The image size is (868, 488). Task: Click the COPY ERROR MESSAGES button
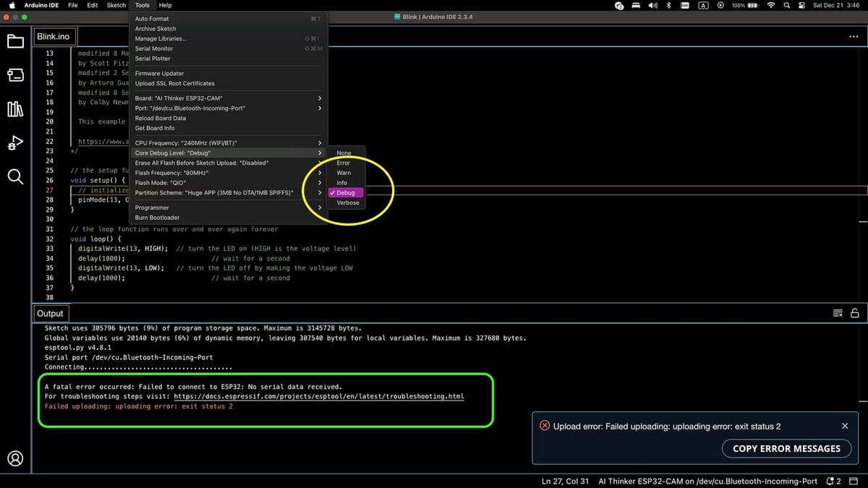pos(786,448)
